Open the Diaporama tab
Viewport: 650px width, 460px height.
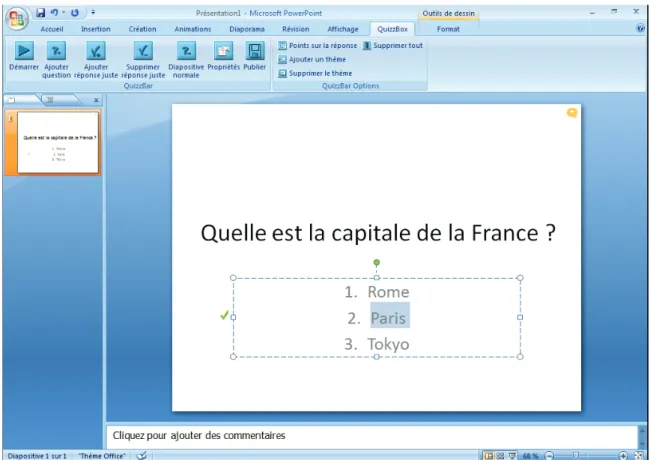247,29
